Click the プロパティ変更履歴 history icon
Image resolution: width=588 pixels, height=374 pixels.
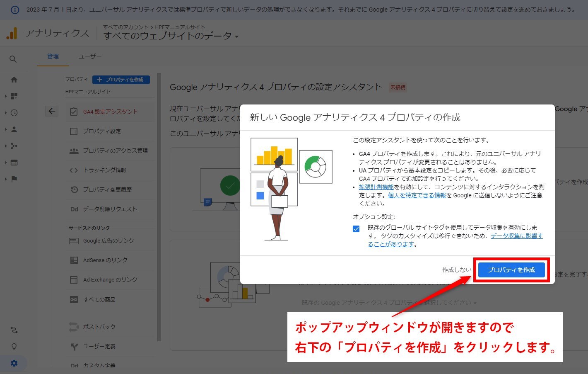tap(74, 189)
